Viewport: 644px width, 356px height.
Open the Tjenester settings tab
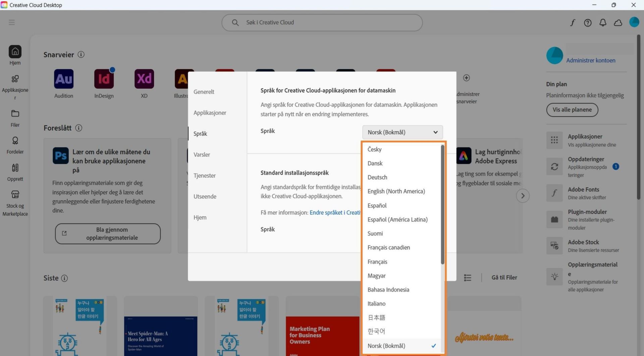pyautogui.click(x=204, y=175)
